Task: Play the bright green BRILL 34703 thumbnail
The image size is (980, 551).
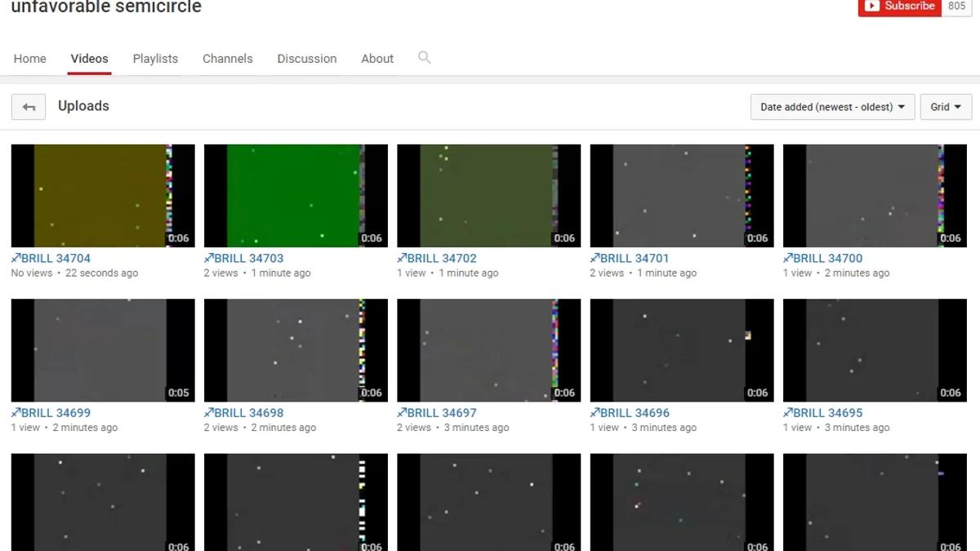Action: 296,196
